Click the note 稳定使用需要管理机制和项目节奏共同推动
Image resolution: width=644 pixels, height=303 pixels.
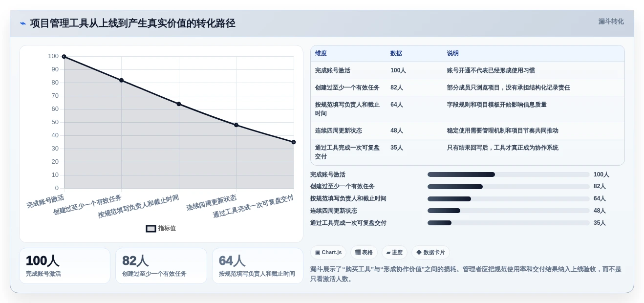pyautogui.click(x=503, y=130)
